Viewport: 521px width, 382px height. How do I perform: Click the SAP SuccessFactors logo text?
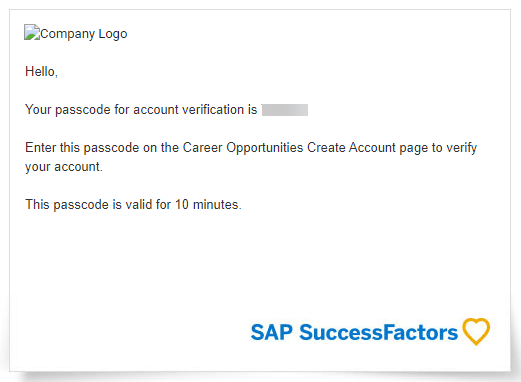(x=354, y=333)
